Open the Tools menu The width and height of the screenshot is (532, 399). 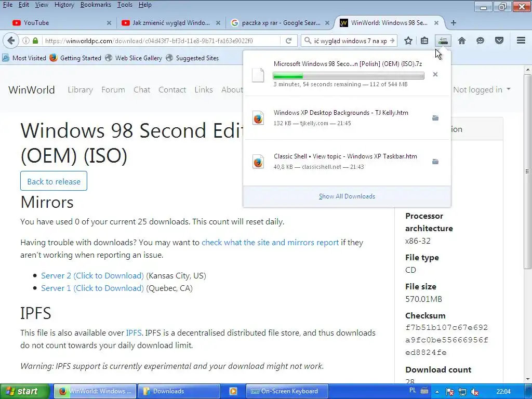pyautogui.click(x=125, y=5)
